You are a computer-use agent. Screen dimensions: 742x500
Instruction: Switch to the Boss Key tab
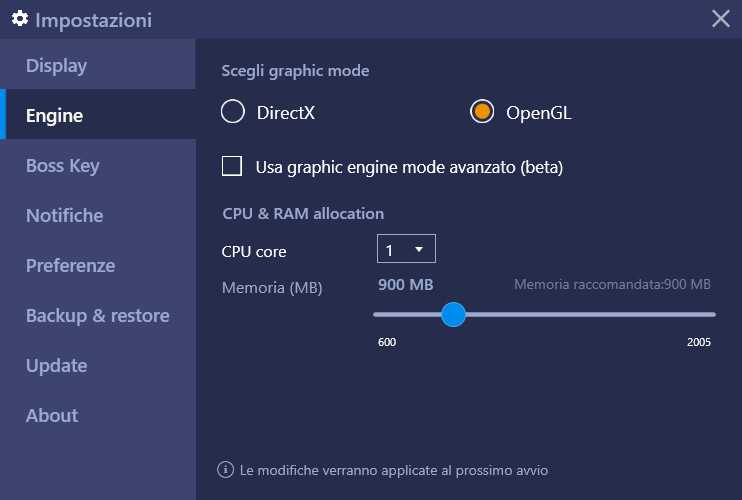pos(97,165)
